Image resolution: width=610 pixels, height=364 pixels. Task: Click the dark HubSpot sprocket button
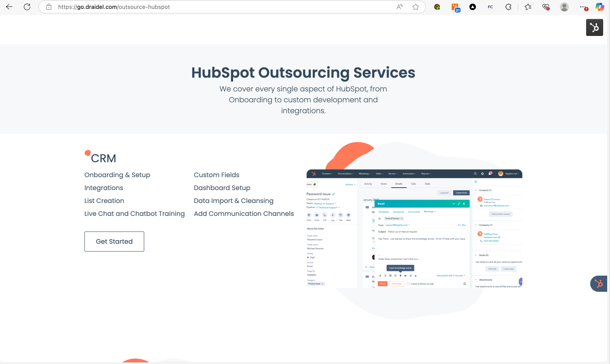click(x=595, y=27)
